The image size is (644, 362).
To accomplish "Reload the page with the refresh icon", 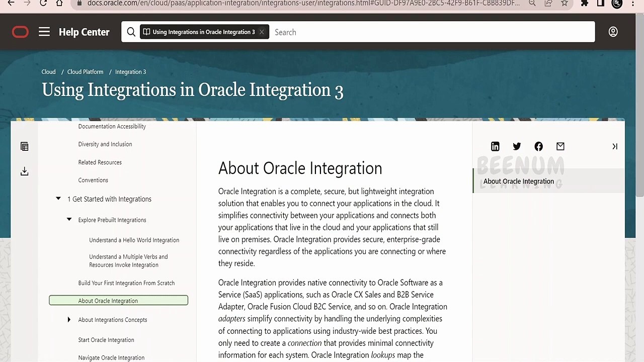I will [43, 3].
